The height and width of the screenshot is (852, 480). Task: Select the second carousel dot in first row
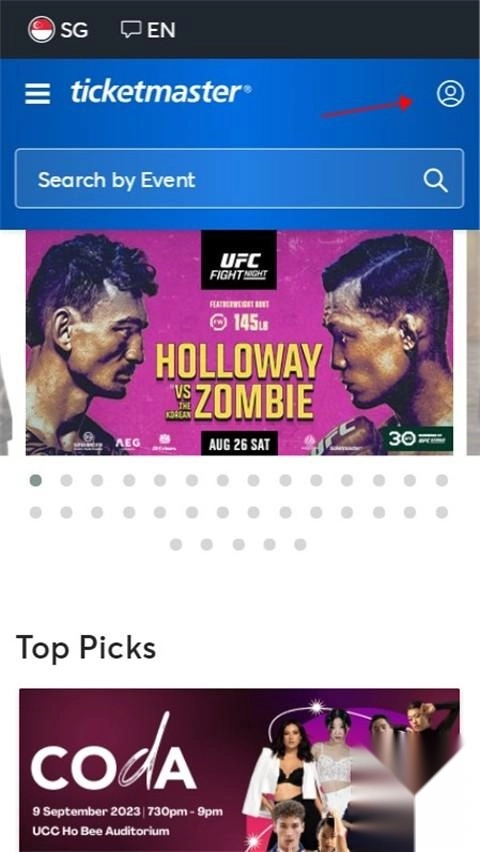[66, 480]
